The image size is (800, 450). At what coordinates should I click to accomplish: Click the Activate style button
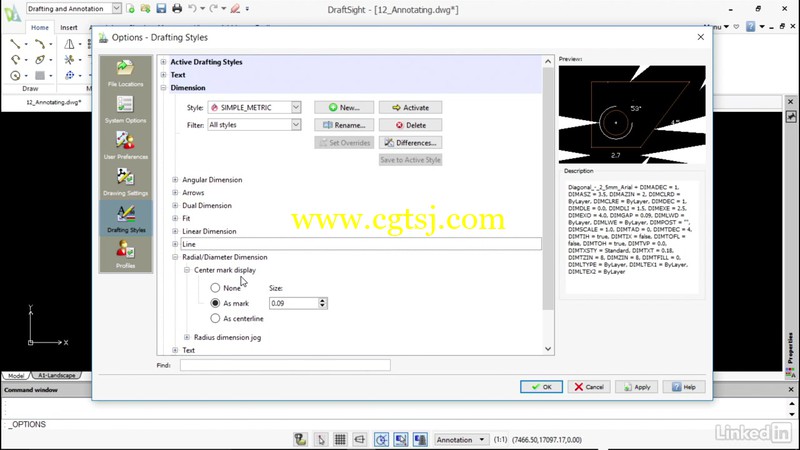pyautogui.click(x=410, y=108)
